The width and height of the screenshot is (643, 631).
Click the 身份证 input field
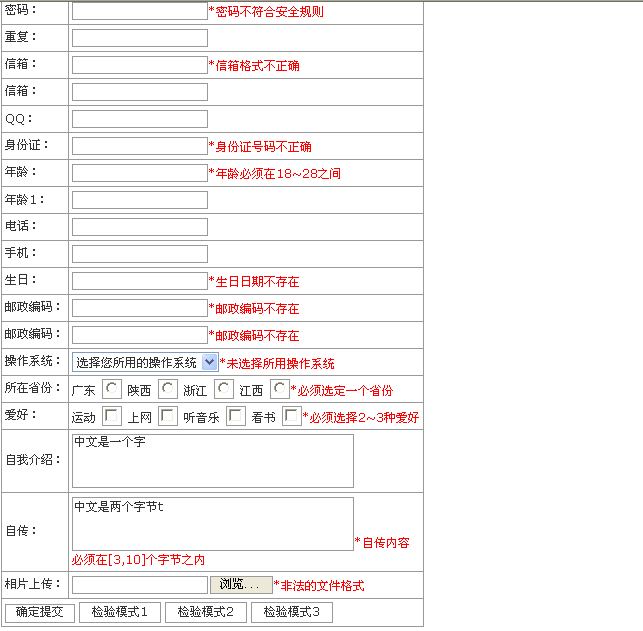[140, 146]
